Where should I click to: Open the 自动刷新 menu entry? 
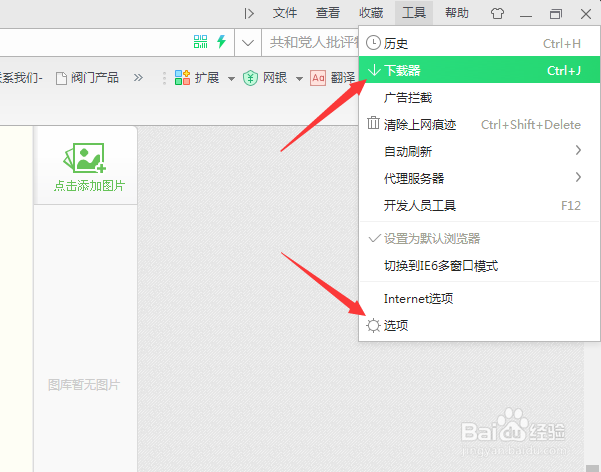[x=479, y=151]
